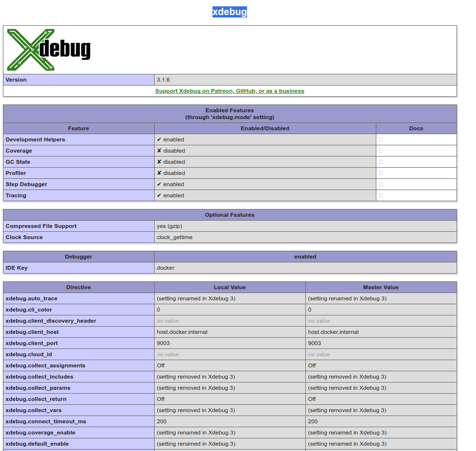Screen dimensions: 476x451
Task: Click master connect timeout value 200
Action: point(313,421)
